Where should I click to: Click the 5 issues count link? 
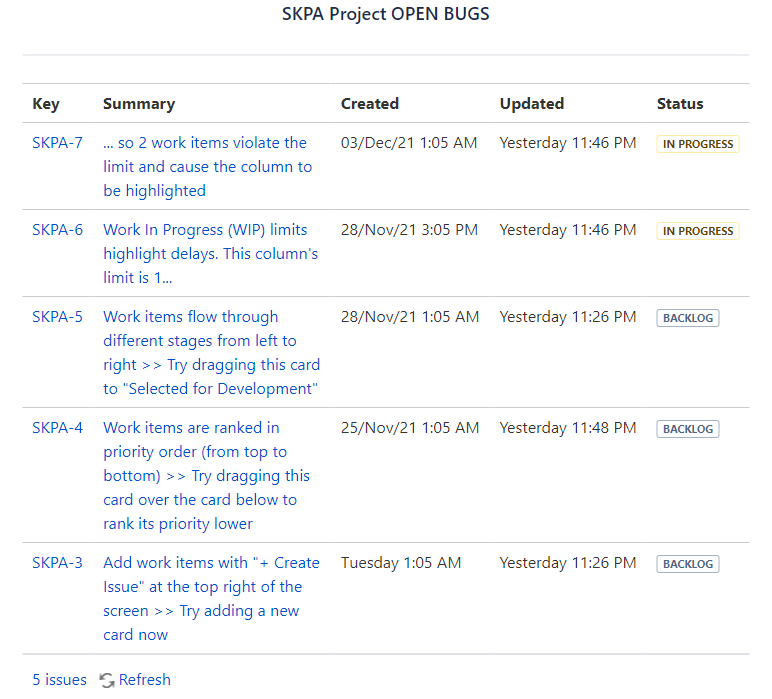point(60,680)
